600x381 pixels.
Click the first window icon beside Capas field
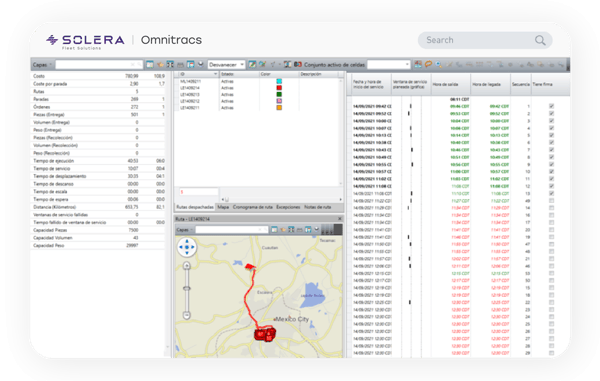tap(150, 64)
